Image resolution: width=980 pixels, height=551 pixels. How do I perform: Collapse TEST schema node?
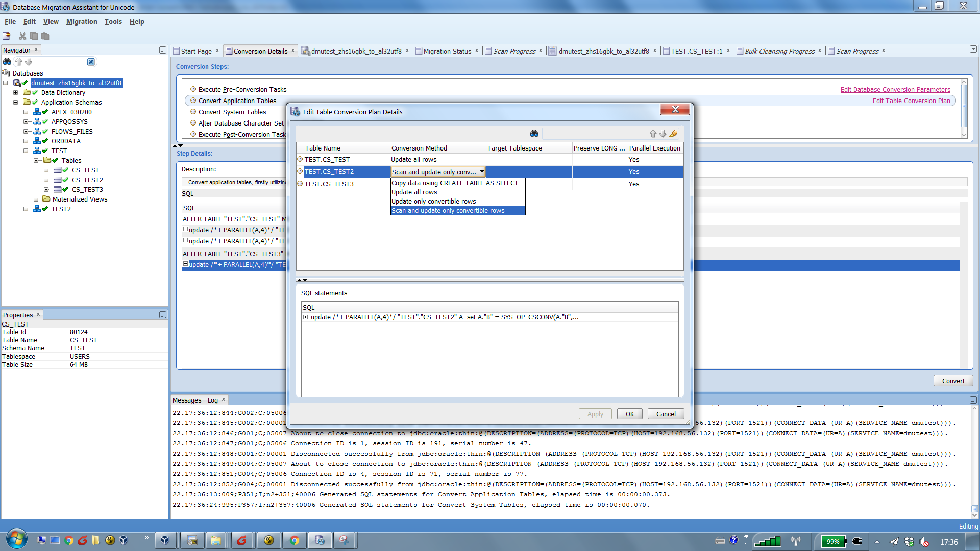(26, 151)
